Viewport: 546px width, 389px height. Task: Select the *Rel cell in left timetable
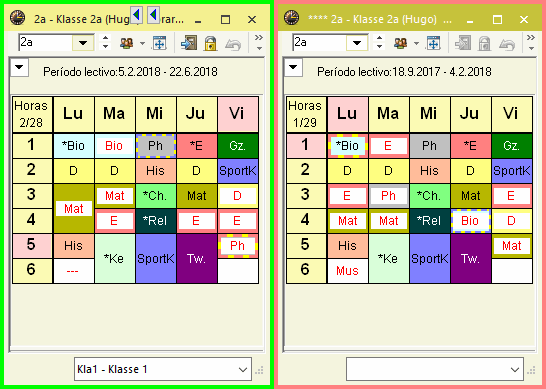coord(156,221)
